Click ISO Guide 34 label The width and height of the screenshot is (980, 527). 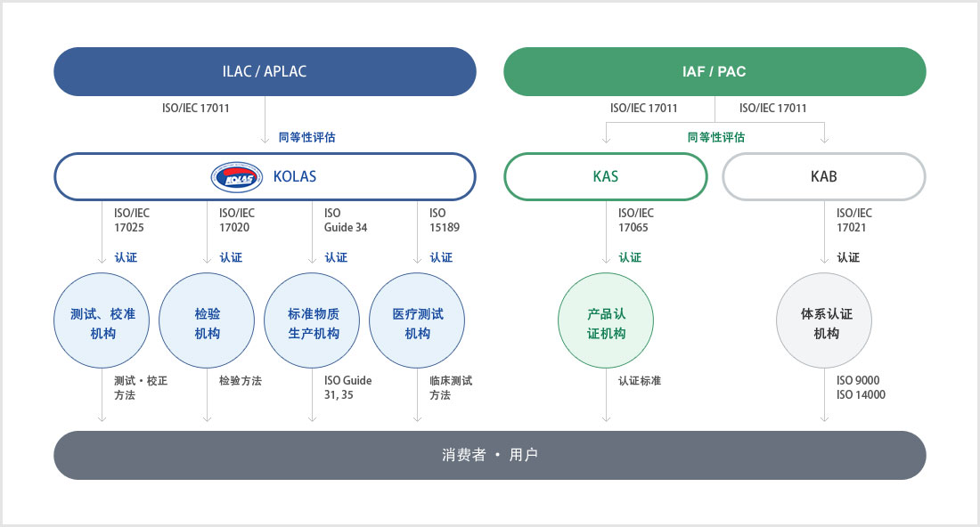click(x=346, y=221)
